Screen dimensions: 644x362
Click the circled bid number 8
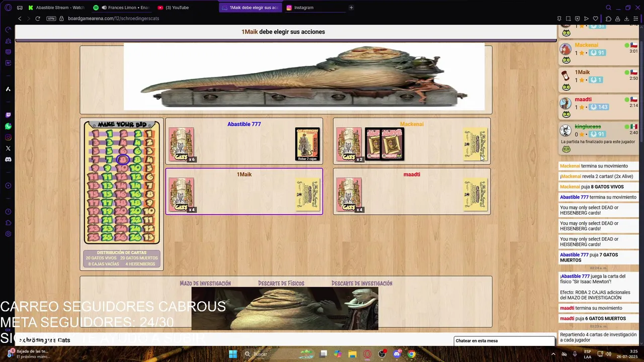[123, 159]
